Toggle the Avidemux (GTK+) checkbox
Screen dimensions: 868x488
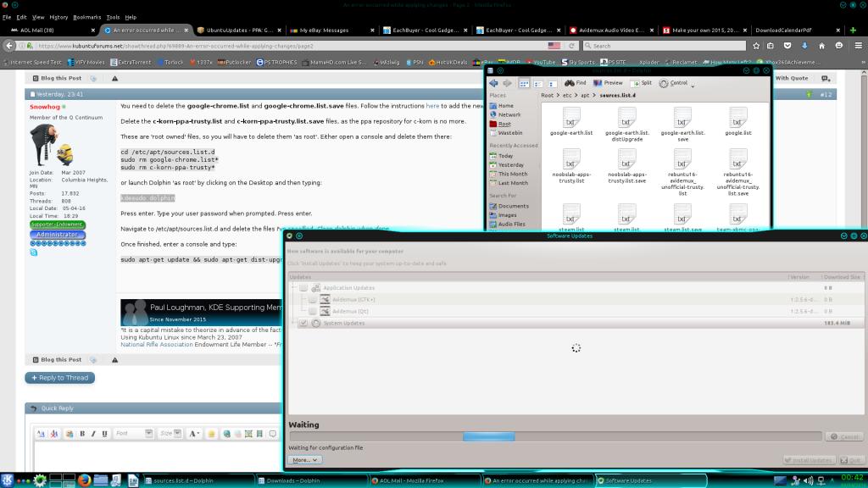pyautogui.click(x=313, y=300)
